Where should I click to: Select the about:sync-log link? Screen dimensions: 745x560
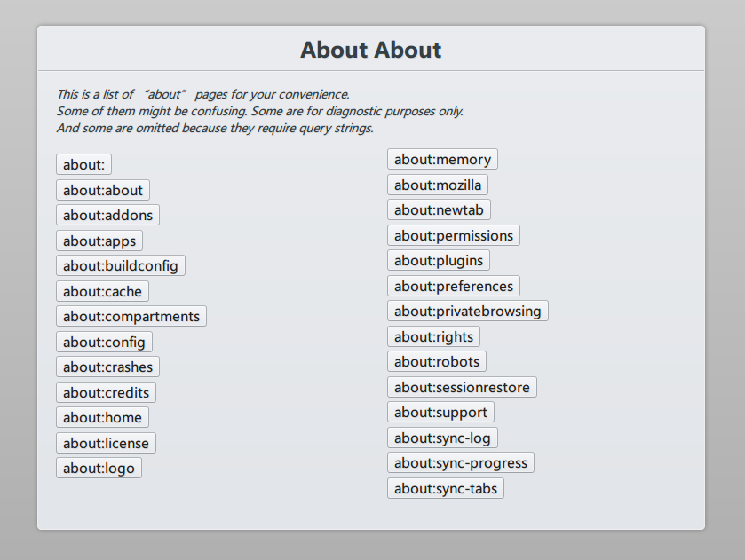tap(442, 438)
